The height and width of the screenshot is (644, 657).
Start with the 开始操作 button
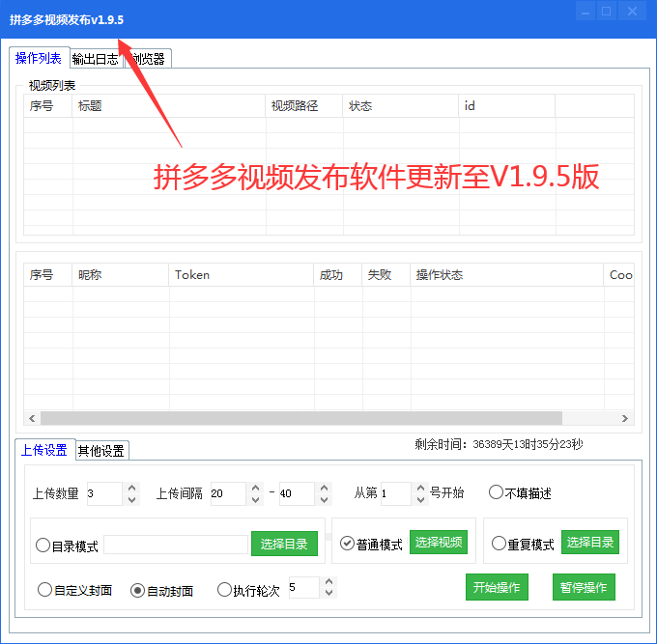[x=497, y=587]
